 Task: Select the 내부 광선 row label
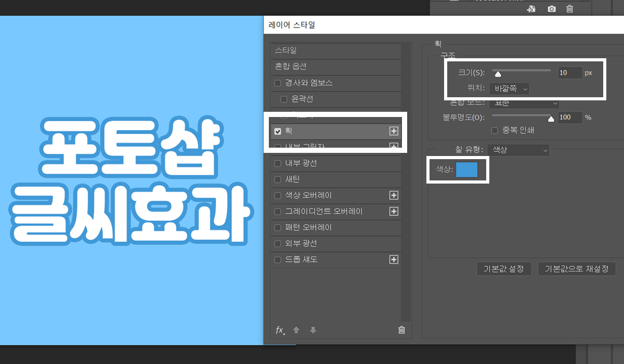pyautogui.click(x=301, y=163)
